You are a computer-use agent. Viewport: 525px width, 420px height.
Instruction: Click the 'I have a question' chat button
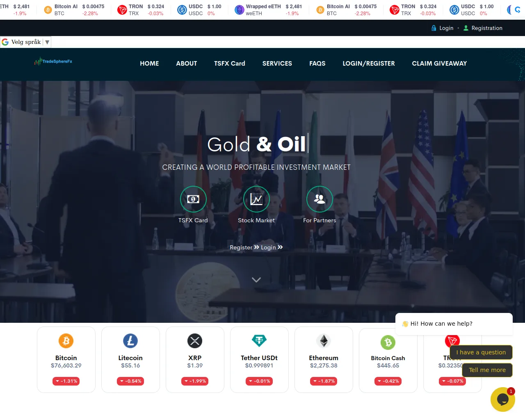point(481,352)
